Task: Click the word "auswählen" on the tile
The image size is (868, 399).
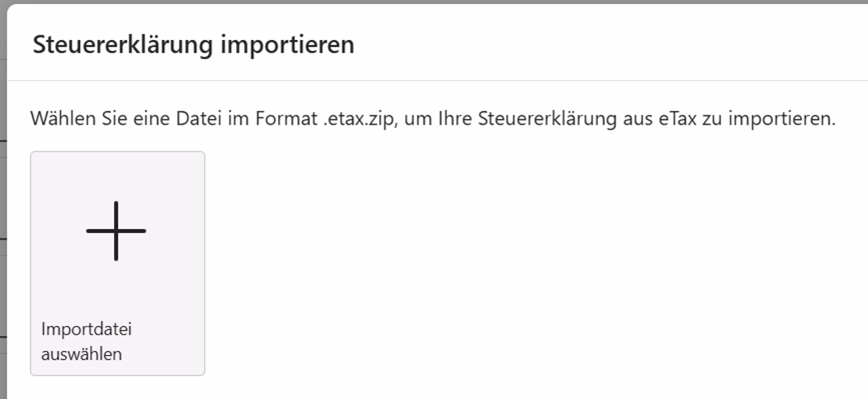Action: pyautogui.click(x=81, y=354)
